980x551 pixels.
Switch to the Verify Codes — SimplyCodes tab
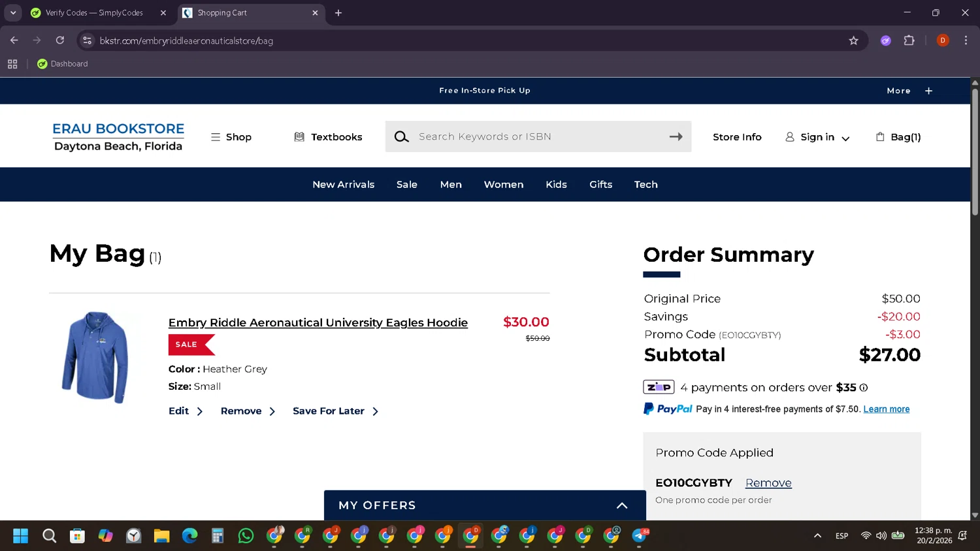pos(94,13)
